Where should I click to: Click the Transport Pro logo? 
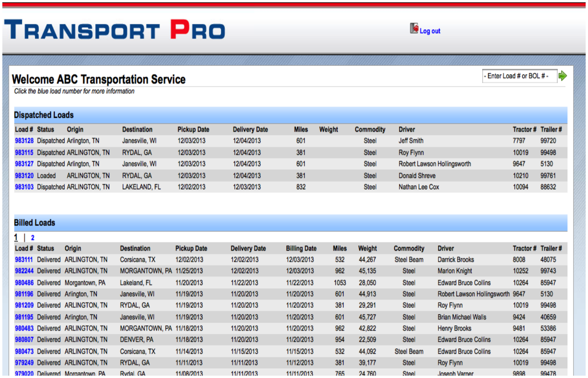(115, 30)
